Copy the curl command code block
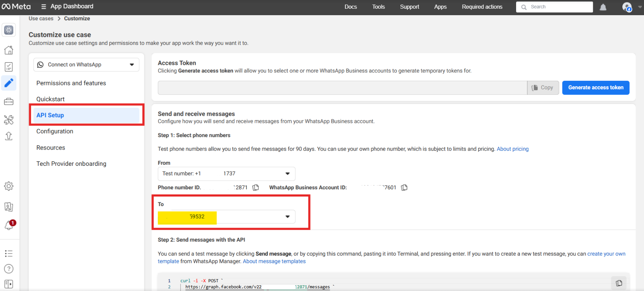The image size is (644, 291). tap(619, 283)
